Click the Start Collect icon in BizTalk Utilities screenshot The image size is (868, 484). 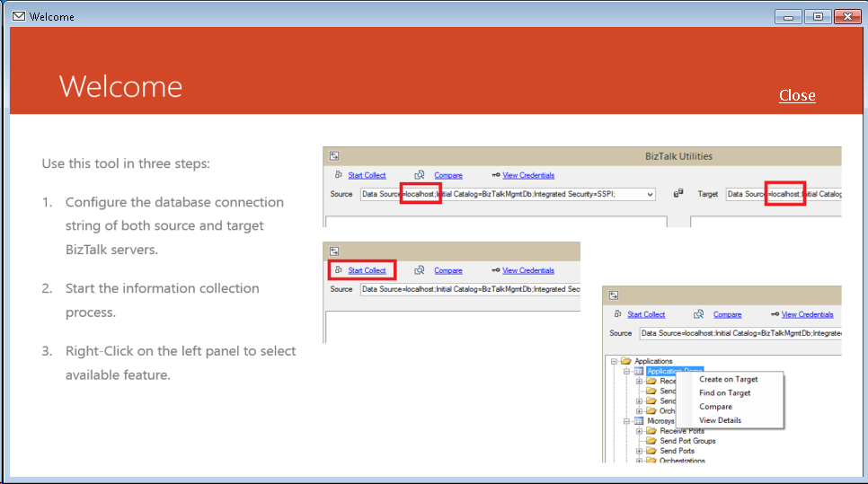(x=338, y=175)
